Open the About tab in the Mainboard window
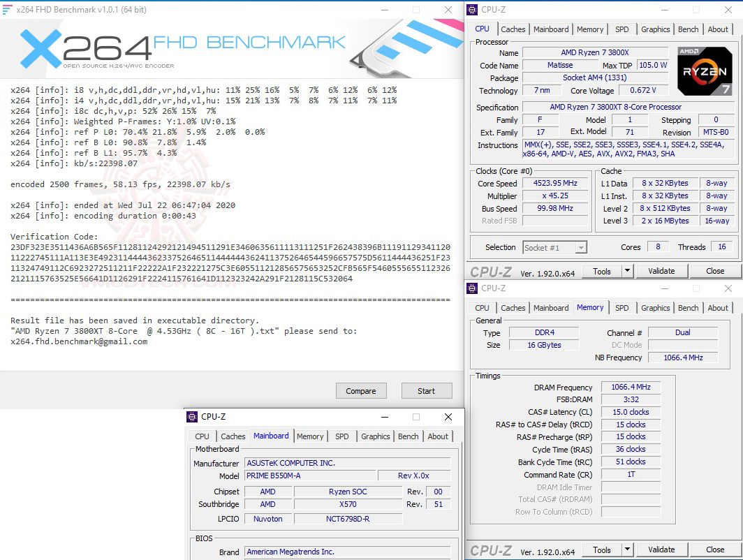Viewport: 743px width, 560px height. 438,436
